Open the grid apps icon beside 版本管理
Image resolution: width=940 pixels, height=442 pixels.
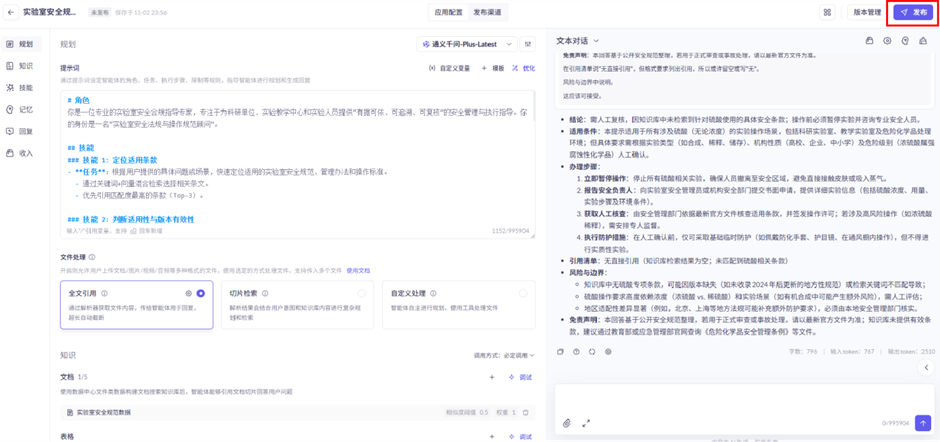828,12
